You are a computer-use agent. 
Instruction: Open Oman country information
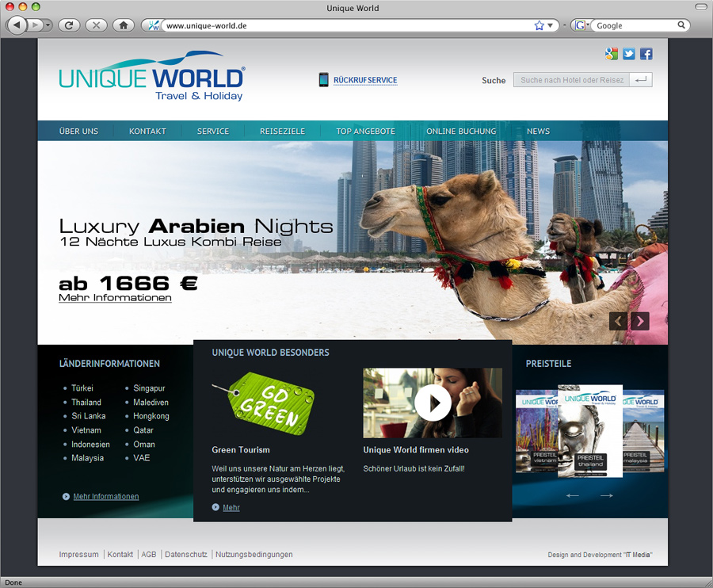tap(144, 444)
